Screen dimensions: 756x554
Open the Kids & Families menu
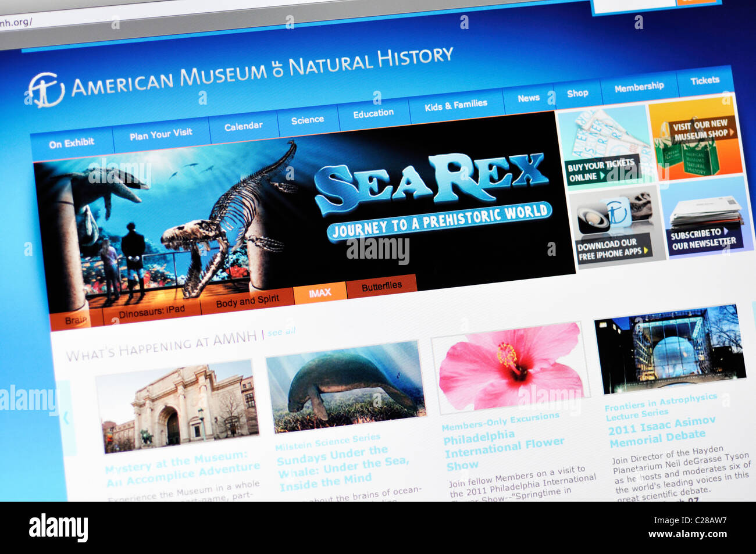[x=456, y=105]
